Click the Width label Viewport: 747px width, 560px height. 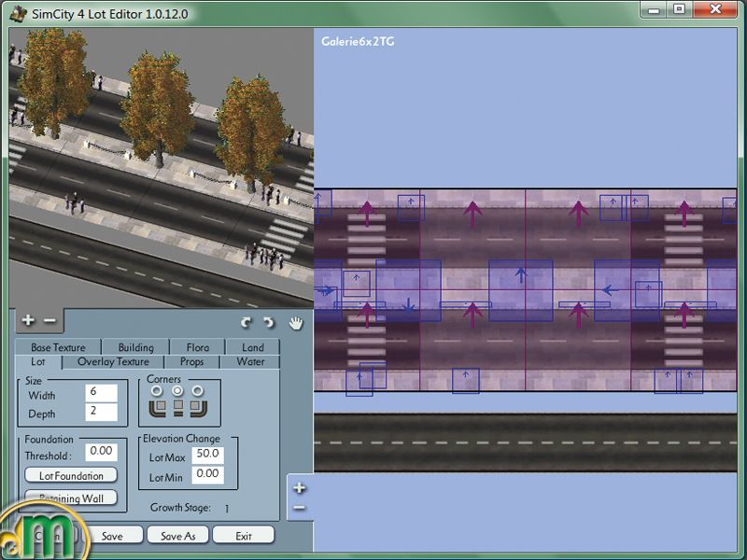[42, 396]
